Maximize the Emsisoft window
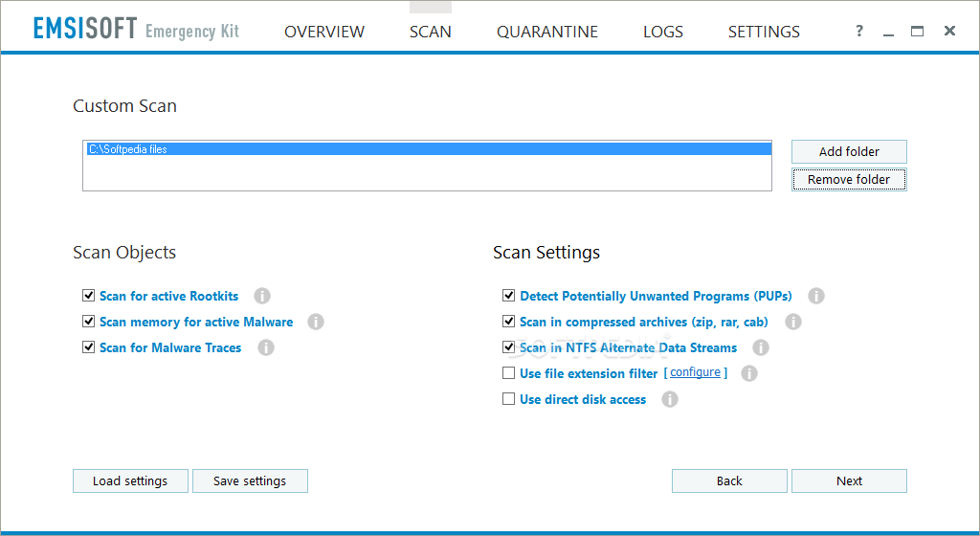This screenshot has width=980, height=536. 917,31
